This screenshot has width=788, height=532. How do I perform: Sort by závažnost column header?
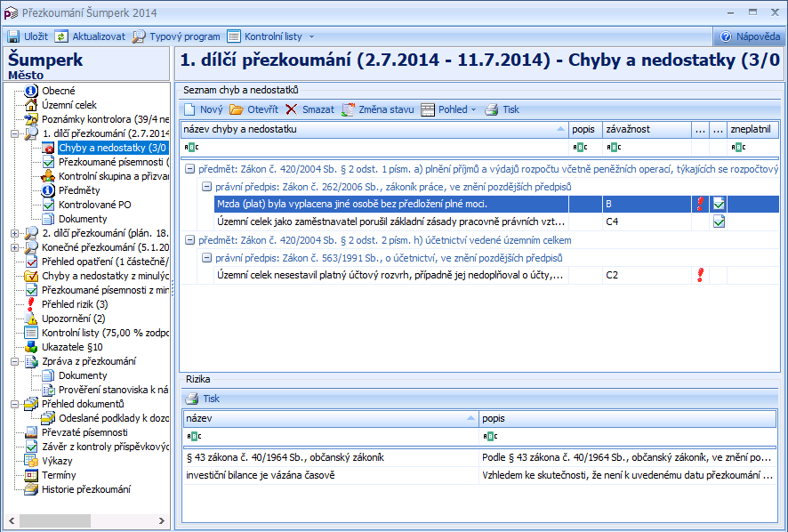647,129
